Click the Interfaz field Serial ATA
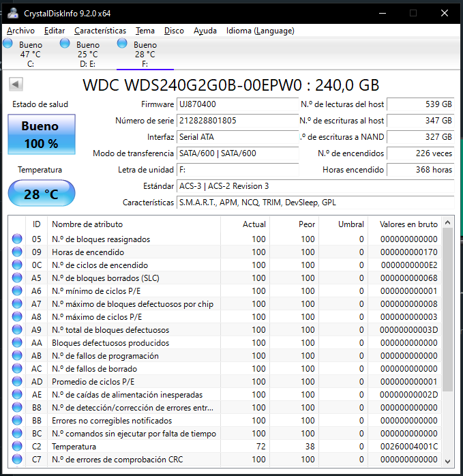Screen dimensions: 463x476 [238, 137]
